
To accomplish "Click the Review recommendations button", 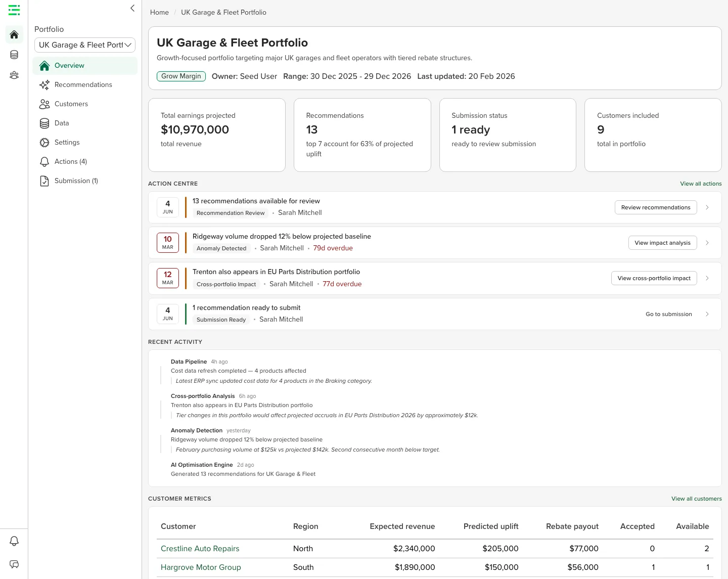I will [x=656, y=207].
